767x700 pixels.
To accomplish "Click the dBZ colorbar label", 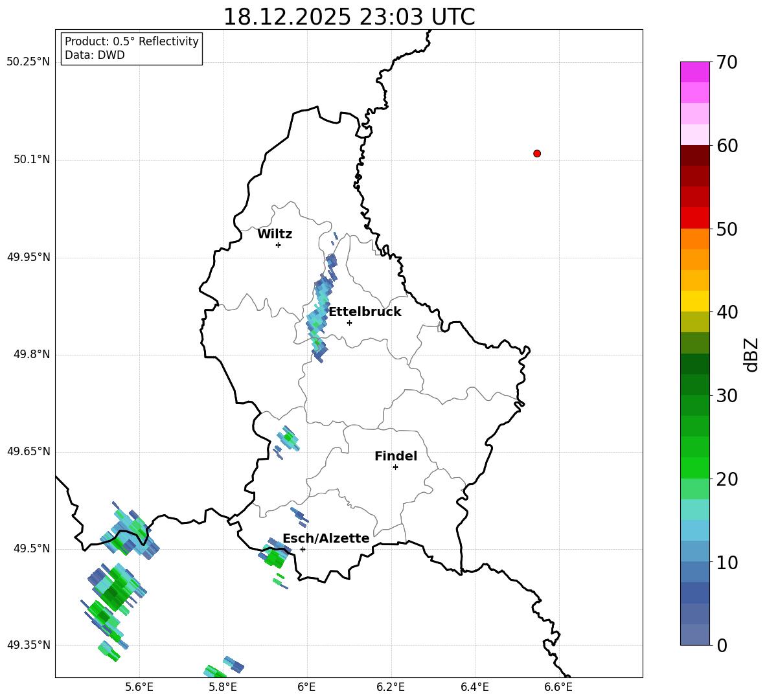I will pos(751,354).
